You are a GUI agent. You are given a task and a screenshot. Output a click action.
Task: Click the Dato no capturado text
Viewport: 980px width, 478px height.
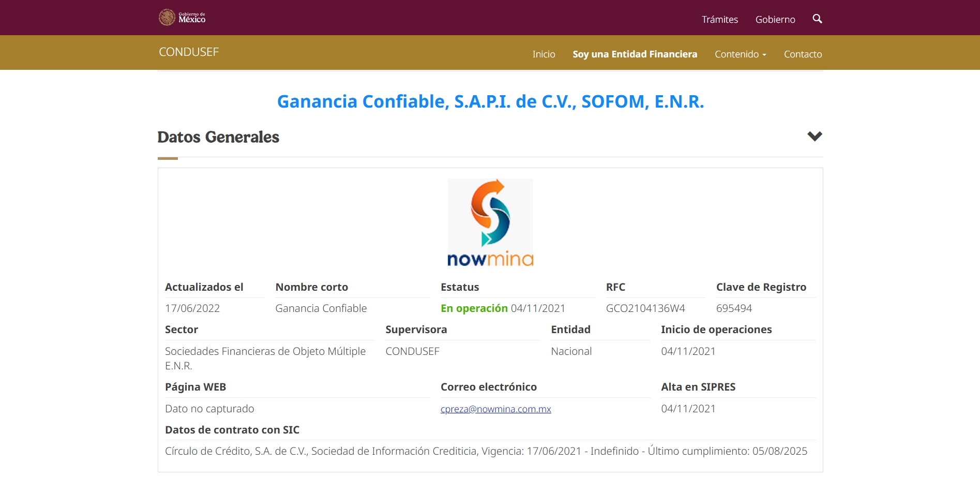pos(209,409)
